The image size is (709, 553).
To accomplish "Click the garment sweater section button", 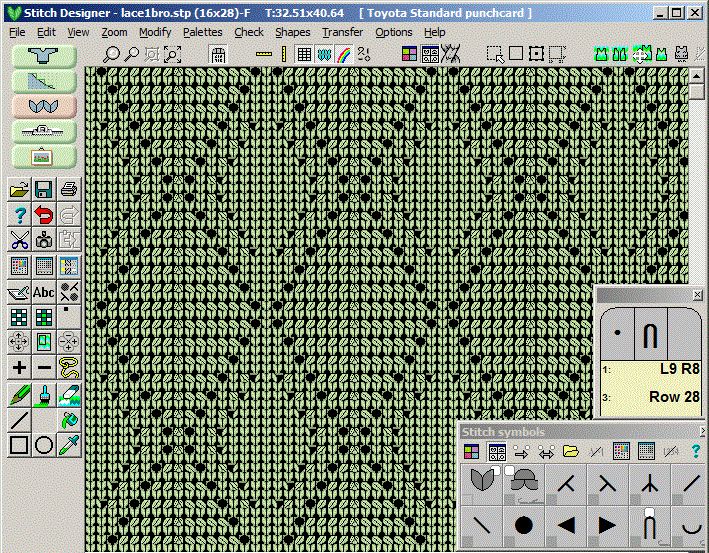I will (44, 56).
